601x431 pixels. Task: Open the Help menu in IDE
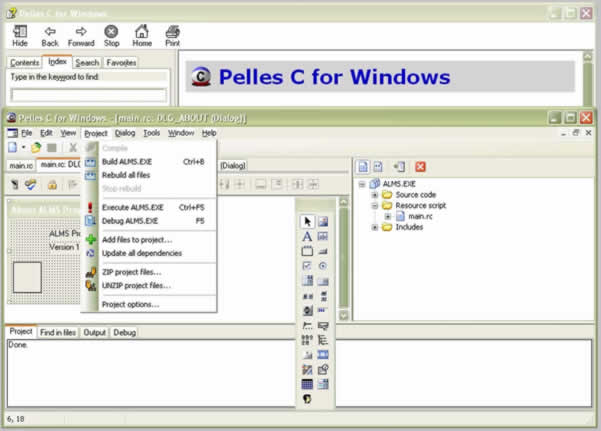[209, 133]
